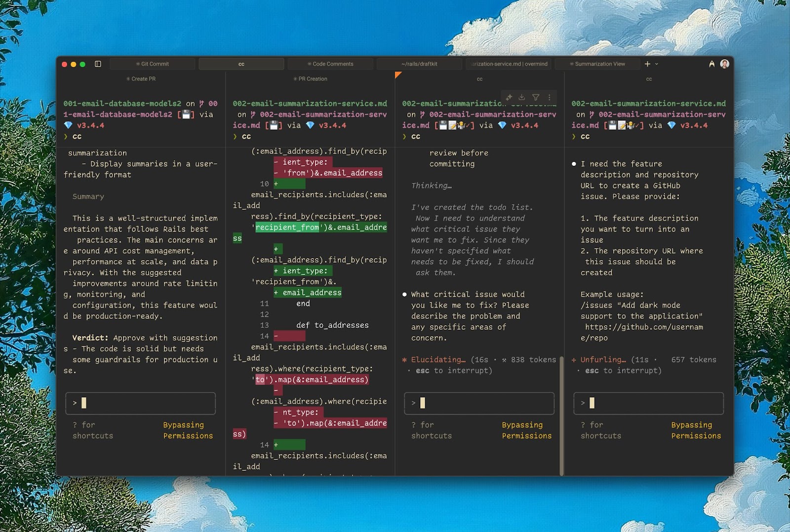Click the sidebar panel toggle icon at top left
This screenshot has height=532, width=790.
coord(98,64)
